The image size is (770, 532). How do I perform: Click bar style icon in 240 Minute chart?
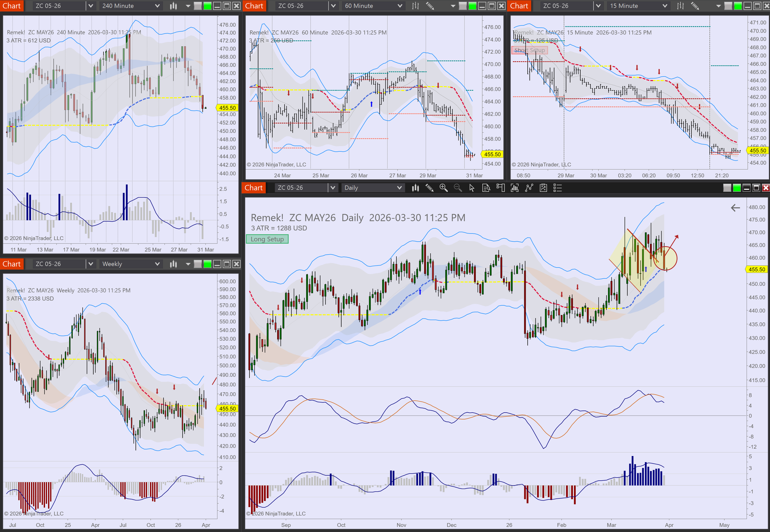[x=173, y=6]
